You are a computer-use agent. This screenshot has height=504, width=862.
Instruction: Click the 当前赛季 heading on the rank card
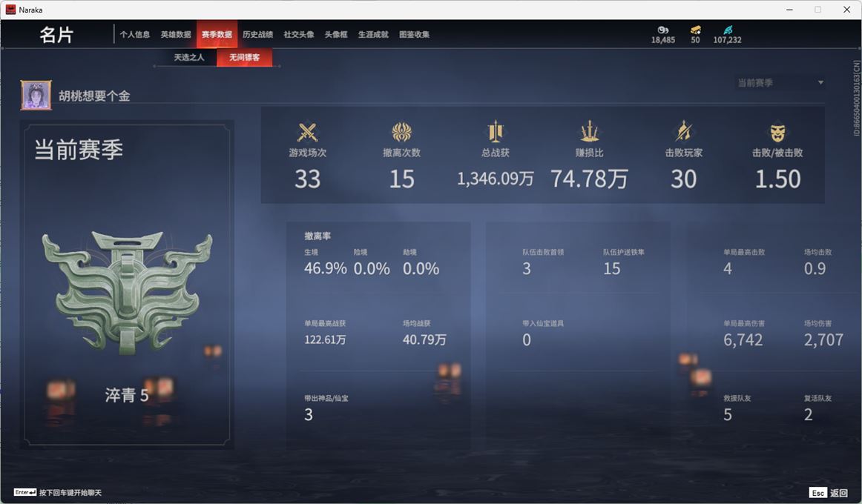[79, 149]
